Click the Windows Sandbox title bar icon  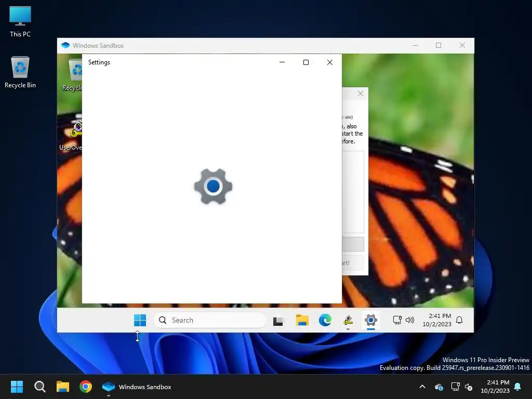tap(65, 46)
